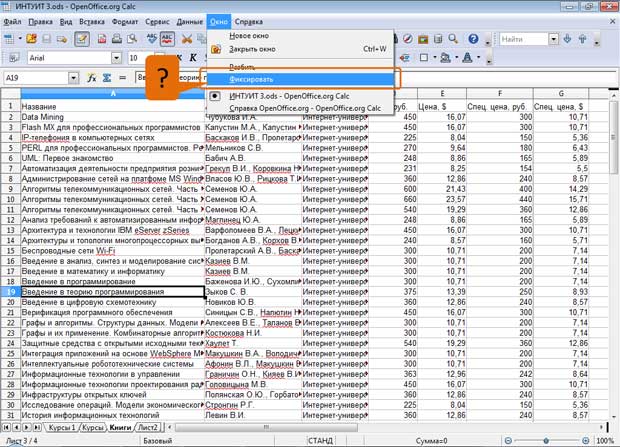
Task: Open the Правка menu
Action: [41, 22]
